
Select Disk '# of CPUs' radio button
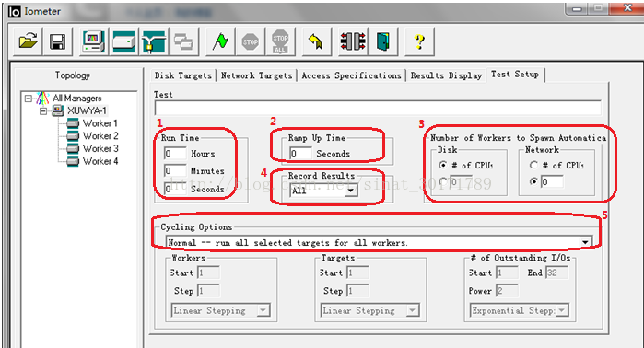(x=443, y=165)
